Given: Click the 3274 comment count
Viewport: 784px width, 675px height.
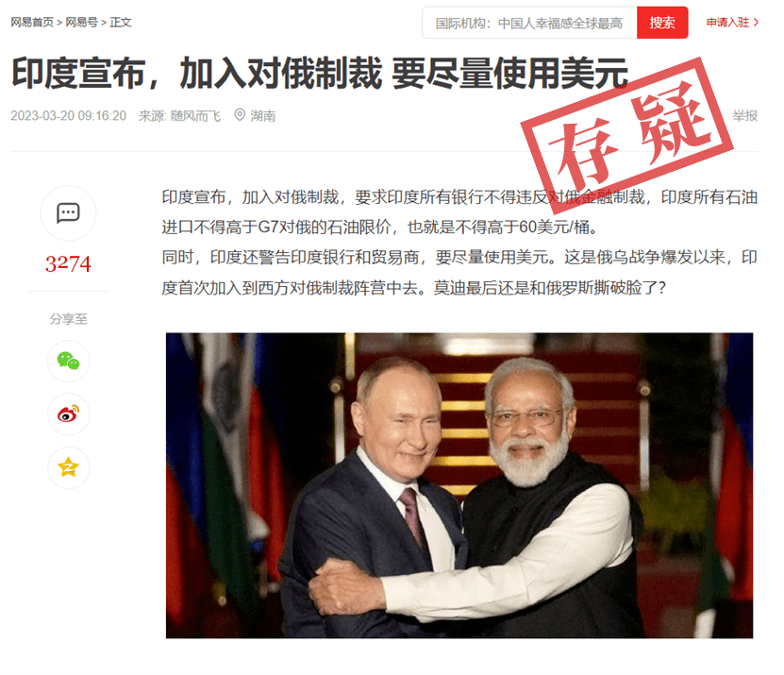Looking at the screenshot, I should [68, 263].
